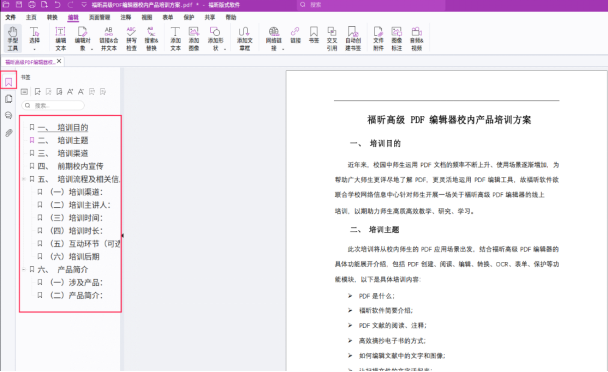Click the Print icon in title bar

[x=32, y=5]
